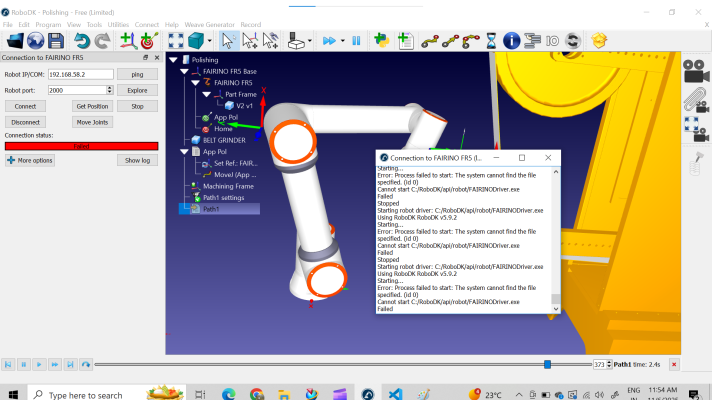712x400 pixels.
Task: Click the blue info icon in toolbar
Action: point(512,41)
